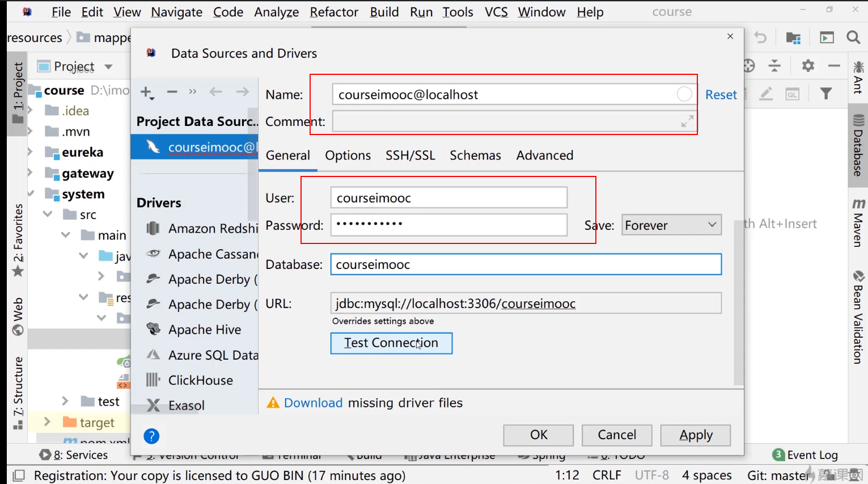Click the filter funnel icon in Database panel
The height and width of the screenshot is (484, 868).
coord(826,94)
